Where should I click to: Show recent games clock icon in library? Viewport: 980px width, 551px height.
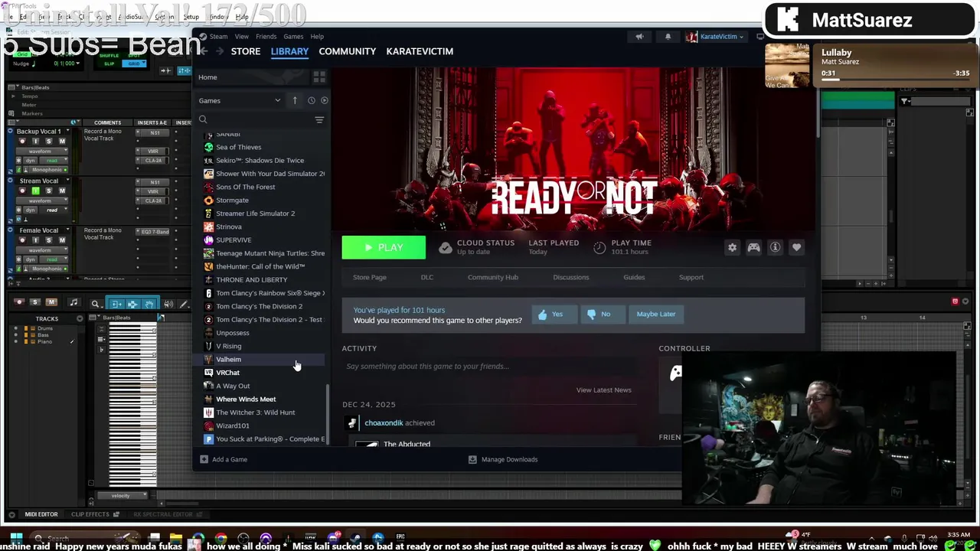coord(311,100)
